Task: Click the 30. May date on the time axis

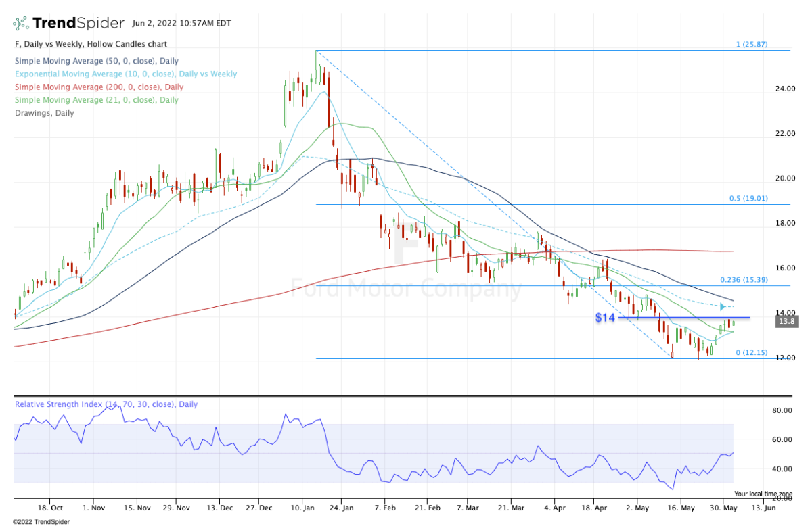Action: click(x=721, y=506)
